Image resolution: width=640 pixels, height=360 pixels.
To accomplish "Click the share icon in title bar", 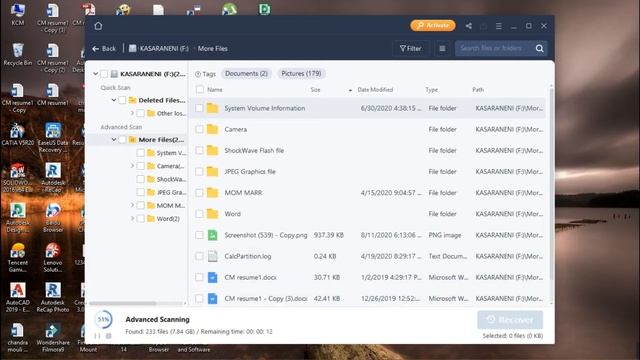I will [469, 26].
